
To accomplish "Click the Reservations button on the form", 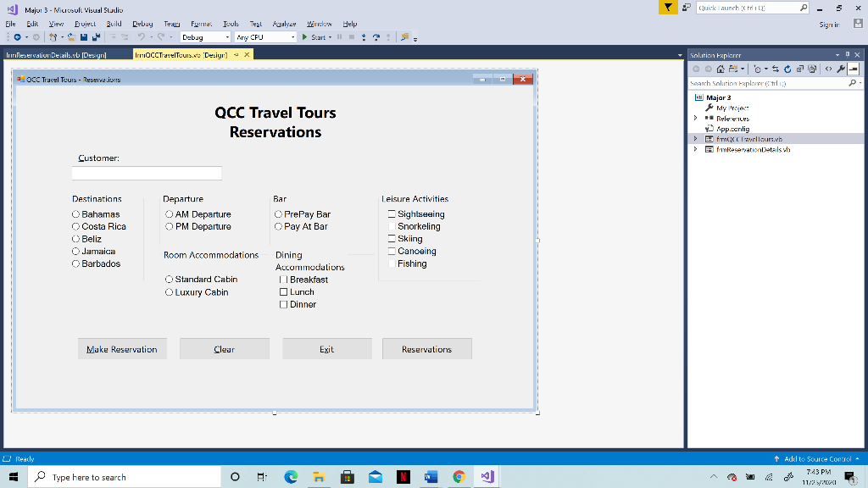I will coord(427,349).
